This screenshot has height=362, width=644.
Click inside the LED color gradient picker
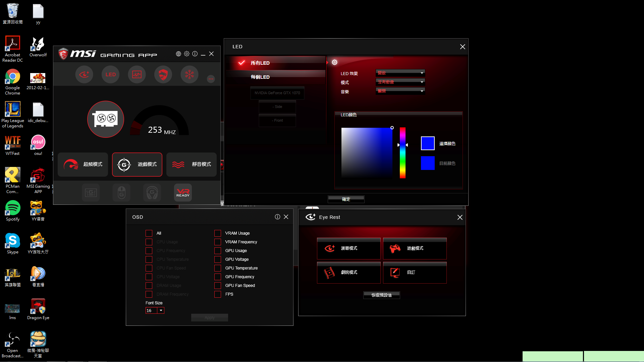367,153
